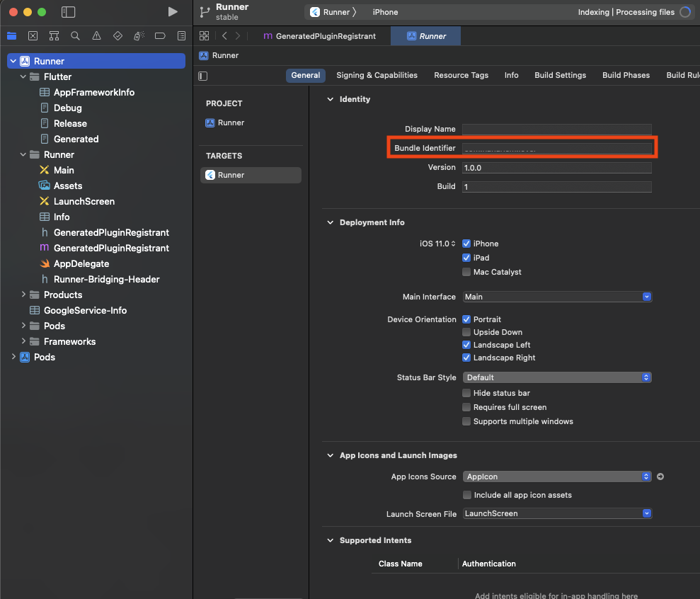700x599 pixels.
Task: Select the GeneratedPluginRegistrant editor tab
Action: coord(320,36)
